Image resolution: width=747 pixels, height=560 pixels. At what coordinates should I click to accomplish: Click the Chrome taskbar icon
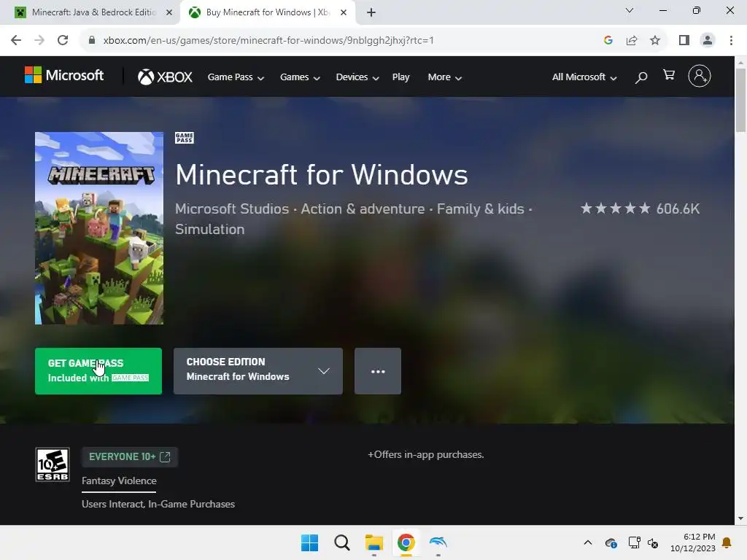[406, 542]
